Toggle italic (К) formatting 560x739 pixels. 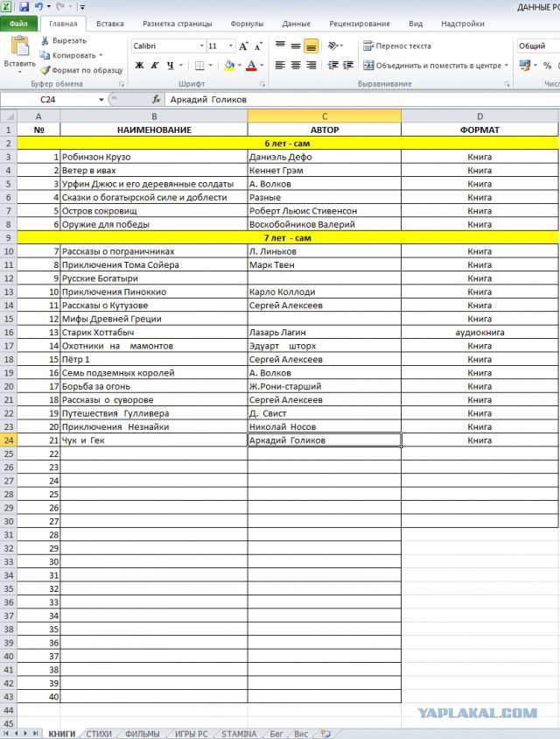tap(155, 66)
